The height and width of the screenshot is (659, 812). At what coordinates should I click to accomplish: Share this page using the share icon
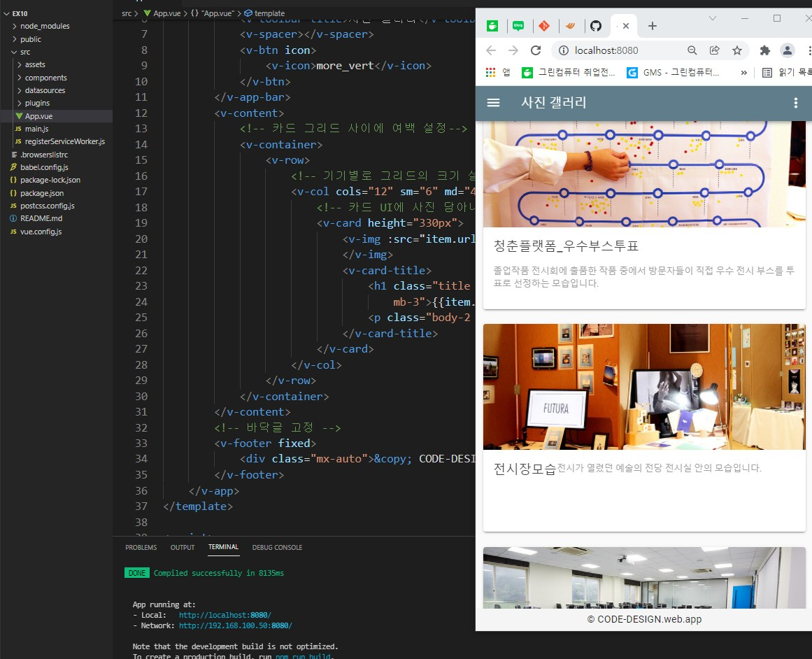[x=714, y=50]
